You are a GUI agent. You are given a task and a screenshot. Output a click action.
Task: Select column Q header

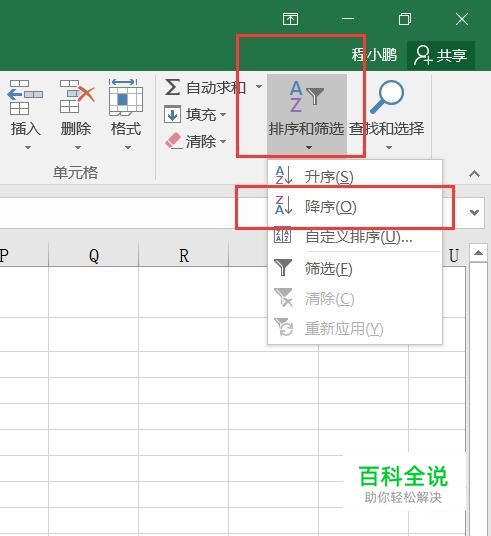point(94,255)
